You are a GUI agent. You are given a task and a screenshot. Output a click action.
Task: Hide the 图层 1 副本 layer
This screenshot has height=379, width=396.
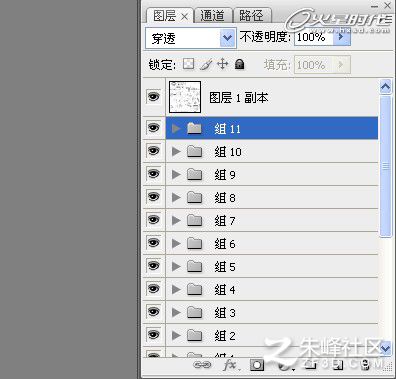pos(153,97)
